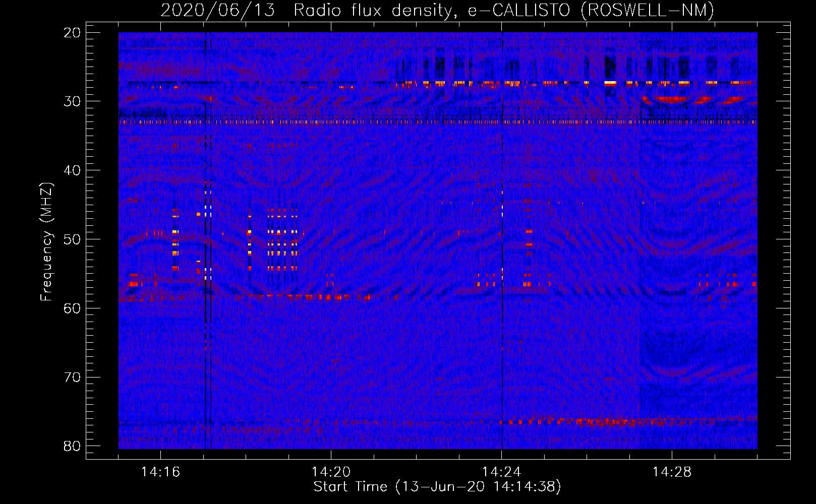Click the "Frequency (MHZ)" y-axis label
The height and width of the screenshot is (504, 816).
pyautogui.click(x=46, y=241)
